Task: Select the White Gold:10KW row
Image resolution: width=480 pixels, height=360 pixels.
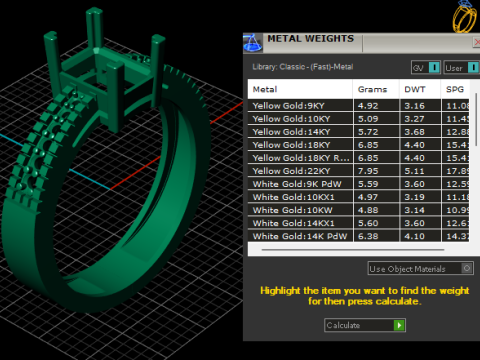Action: click(x=358, y=210)
